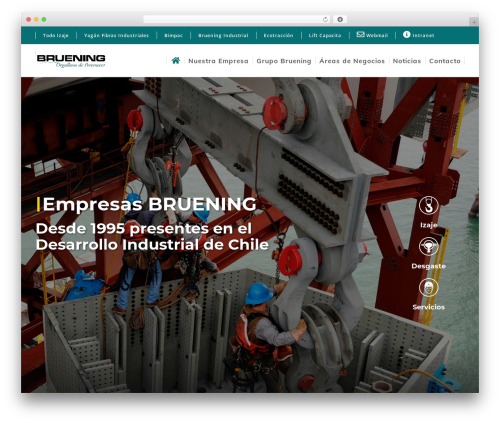Click the Bruening logo
Image resolution: width=500 pixels, height=423 pixels.
point(71,61)
